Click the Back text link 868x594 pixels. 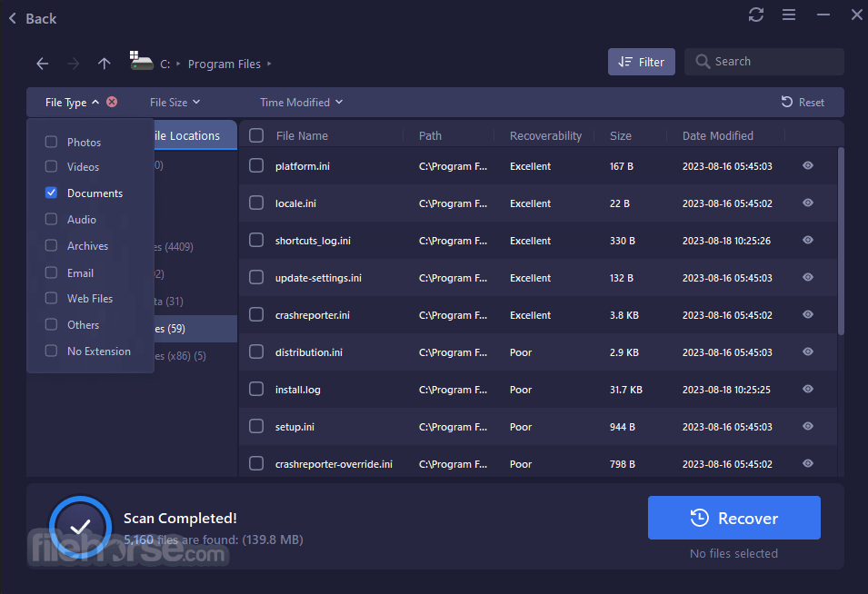click(x=41, y=19)
